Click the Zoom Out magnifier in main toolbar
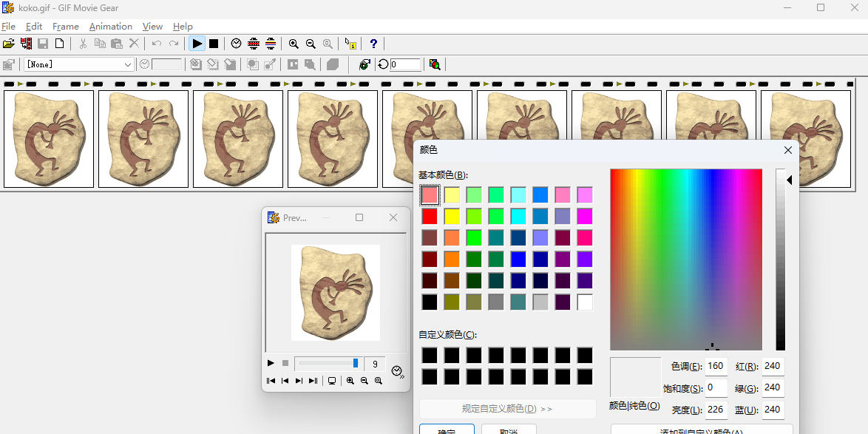 click(x=311, y=44)
